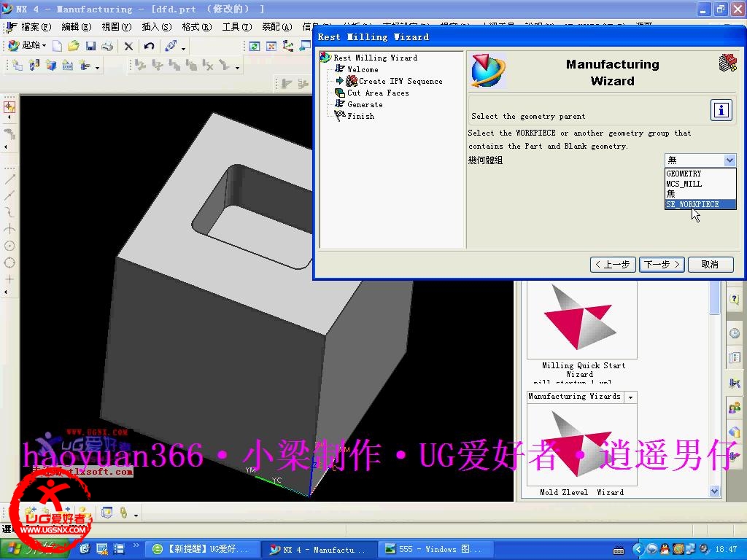Select Finish step in wizard tree
The width and height of the screenshot is (747, 560).
click(x=360, y=116)
